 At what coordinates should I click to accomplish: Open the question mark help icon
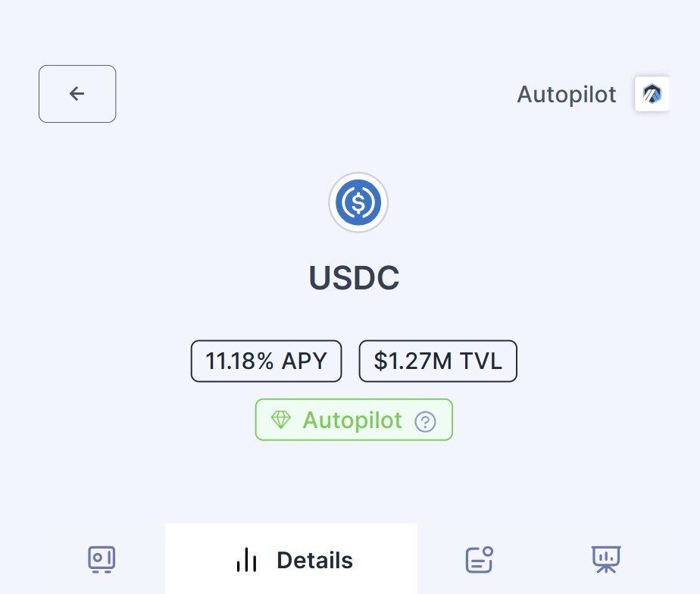click(x=426, y=421)
